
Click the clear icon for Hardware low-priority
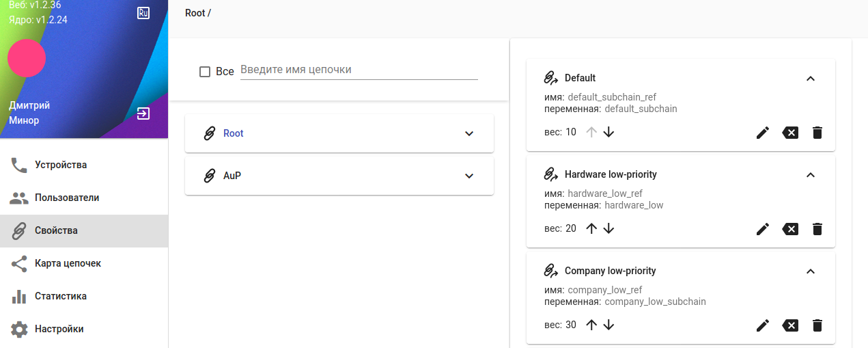(790, 229)
